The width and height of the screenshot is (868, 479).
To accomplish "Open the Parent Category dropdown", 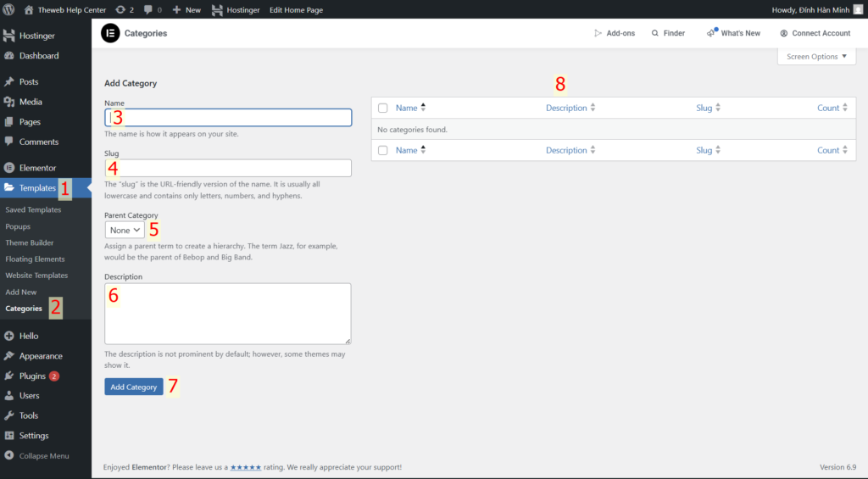I will coord(125,230).
